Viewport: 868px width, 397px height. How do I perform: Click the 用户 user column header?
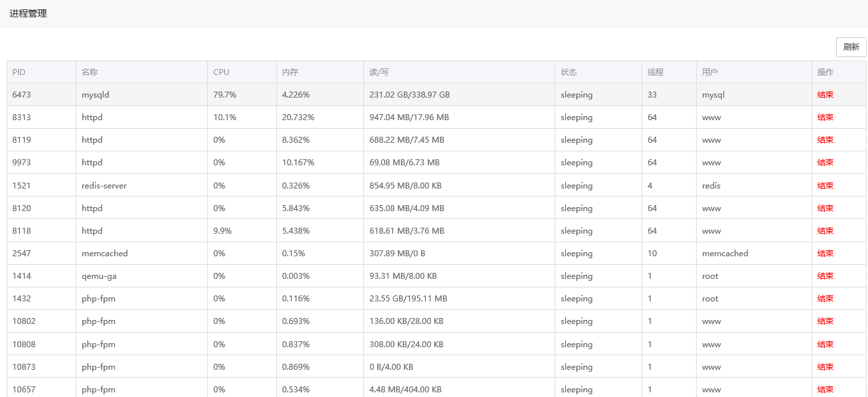(710, 72)
